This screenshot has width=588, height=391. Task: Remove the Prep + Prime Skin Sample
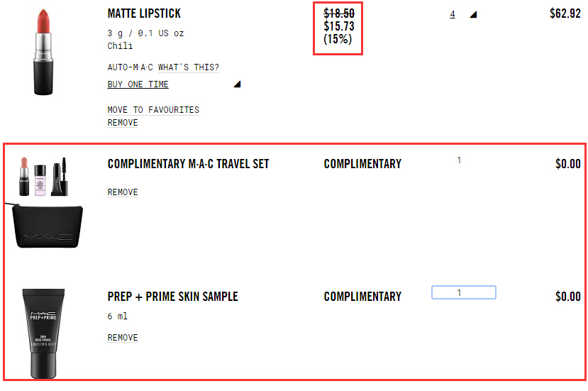[x=123, y=338]
